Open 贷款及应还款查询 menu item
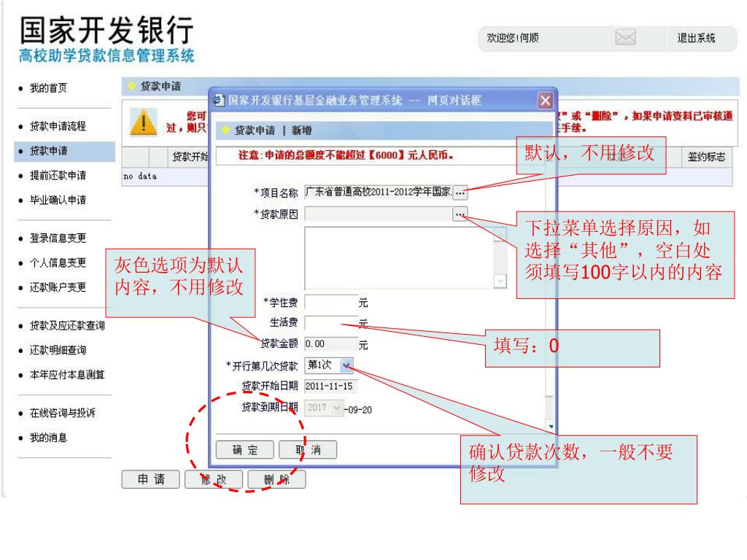This screenshot has width=747, height=560. pos(67,326)
